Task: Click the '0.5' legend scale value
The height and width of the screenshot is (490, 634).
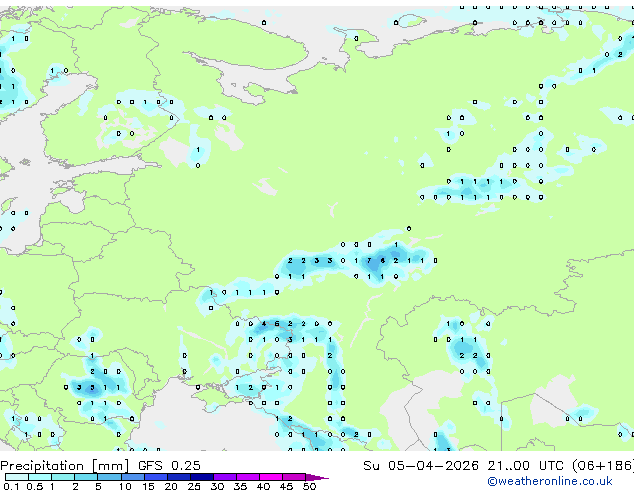Action: click(x=34, y=486)
